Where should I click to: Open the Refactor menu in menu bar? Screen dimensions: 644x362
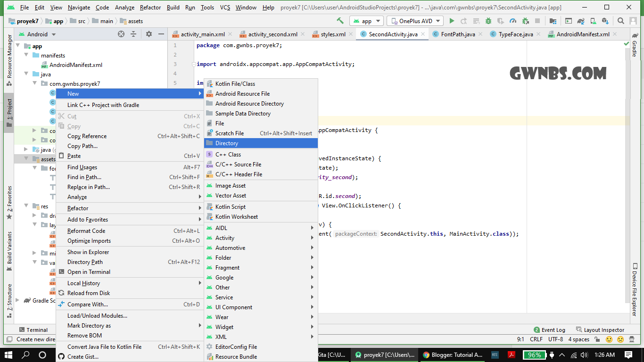[150, 7]
